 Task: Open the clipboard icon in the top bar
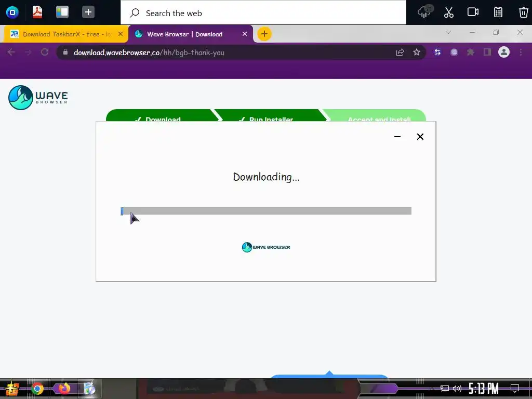pyautogui.click(x=498, y=12)
